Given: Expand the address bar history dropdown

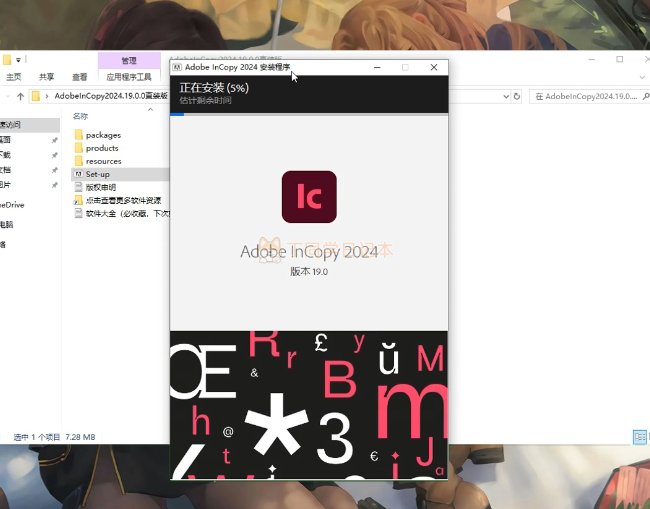Looking at the screenshot, I should click(x=503, y=96).
